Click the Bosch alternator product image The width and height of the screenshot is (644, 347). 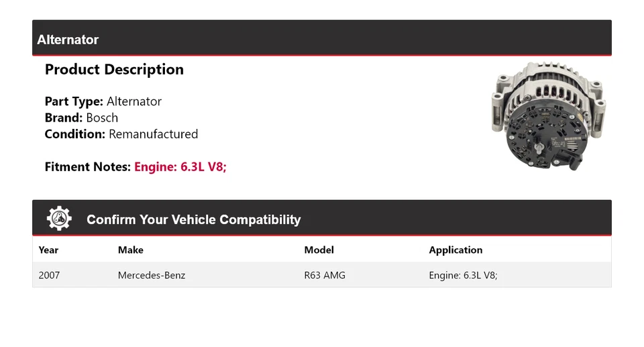click(x=548, y=116)
